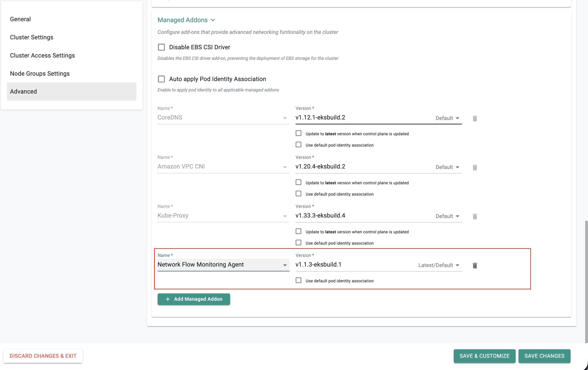Click Discard Changes & Exit
This screenshot has height=370, width=588.
43,356
